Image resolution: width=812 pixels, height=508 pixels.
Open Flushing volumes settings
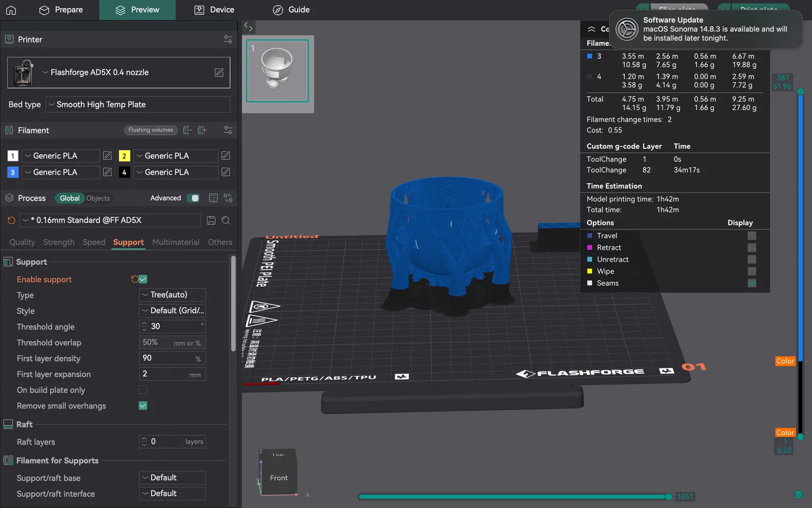151,130
